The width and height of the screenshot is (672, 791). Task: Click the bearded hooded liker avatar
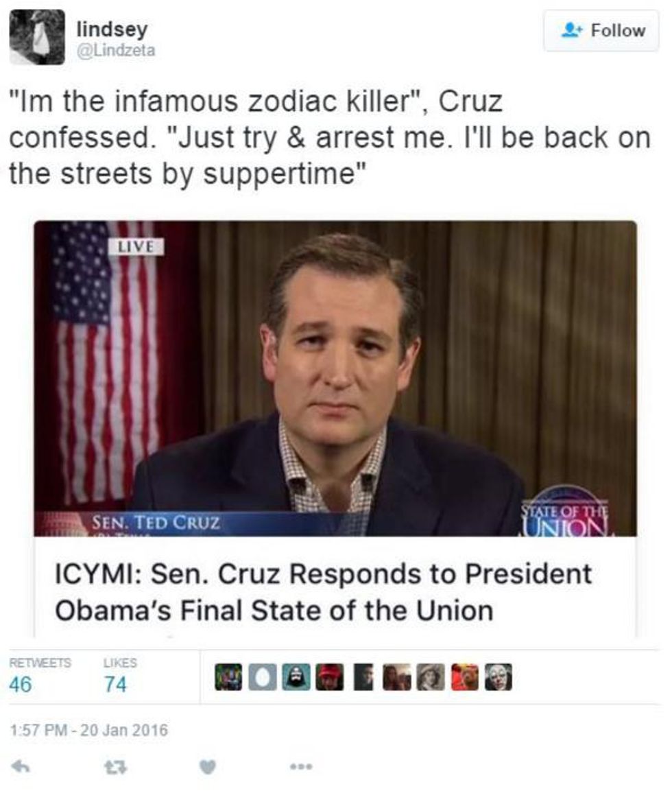coord(296,677)
